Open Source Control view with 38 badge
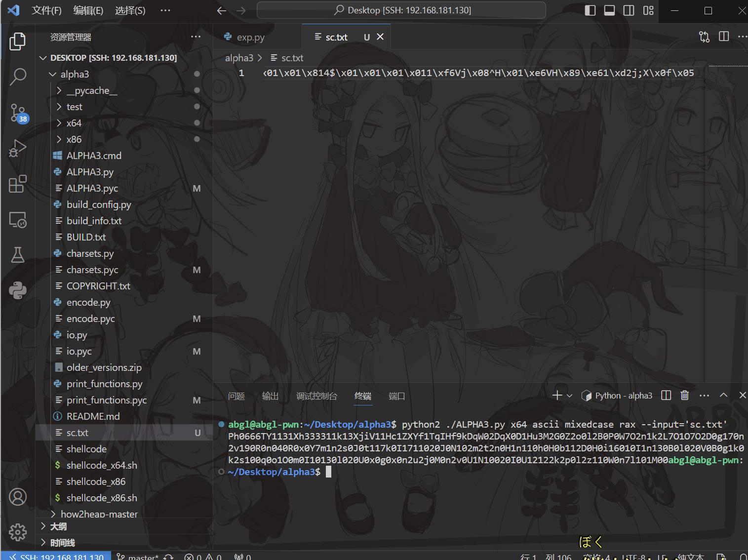Viewport: 748px width, 560px height. 18,113
